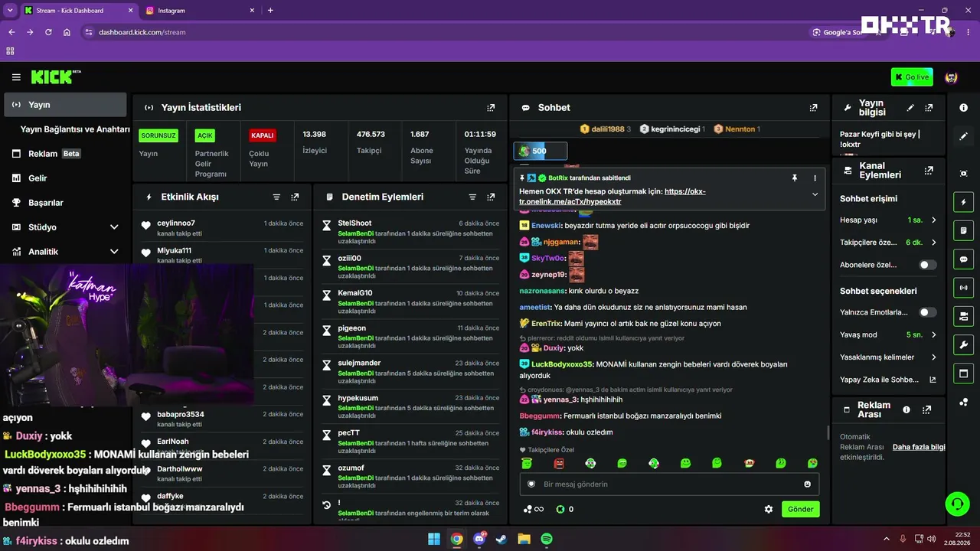Screen dimensions: 980x551
Task: Open Yayın Bağlantısı ve Anahtarı page
Action: [x=75, y=129]
